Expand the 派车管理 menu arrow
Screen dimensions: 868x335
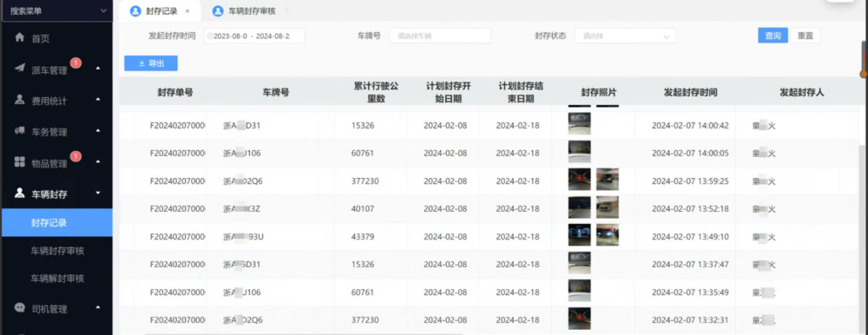[98, 69]
